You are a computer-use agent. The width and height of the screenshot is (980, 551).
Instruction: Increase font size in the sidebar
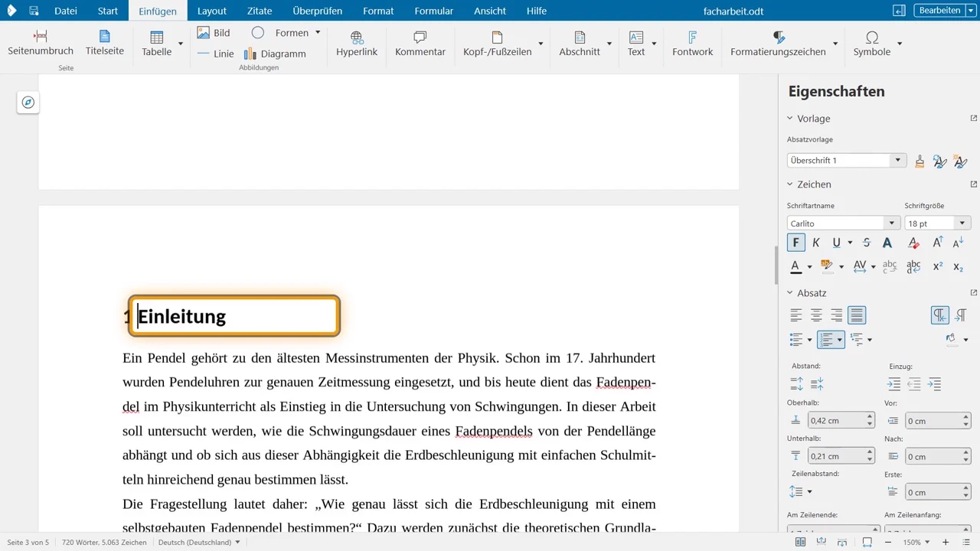click(937, 243)
